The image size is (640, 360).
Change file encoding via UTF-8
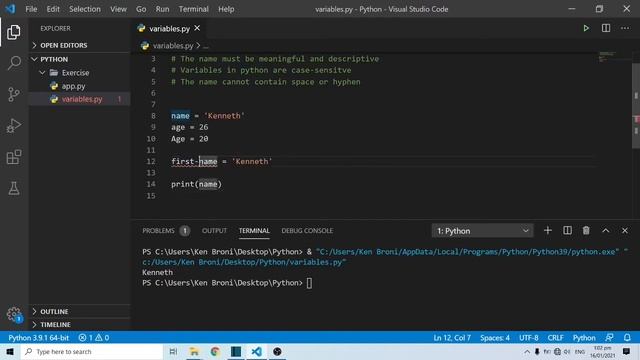coord(529,338)
